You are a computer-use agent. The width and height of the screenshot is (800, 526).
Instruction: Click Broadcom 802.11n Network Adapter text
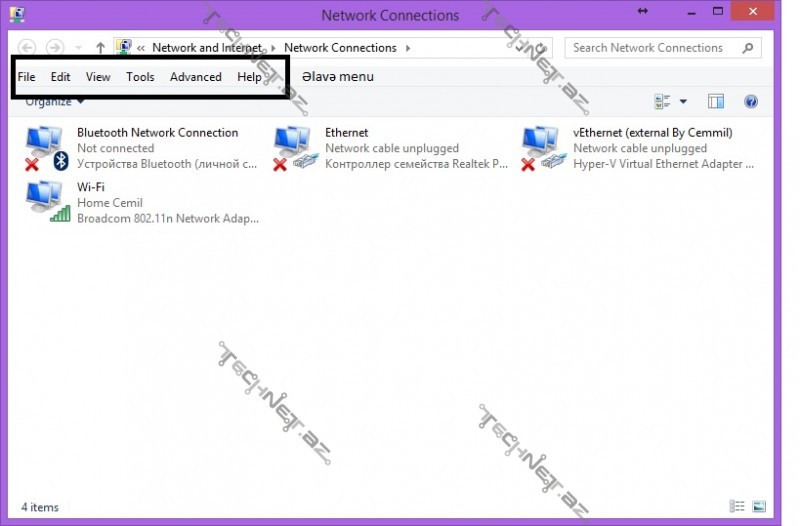point(168,218)
